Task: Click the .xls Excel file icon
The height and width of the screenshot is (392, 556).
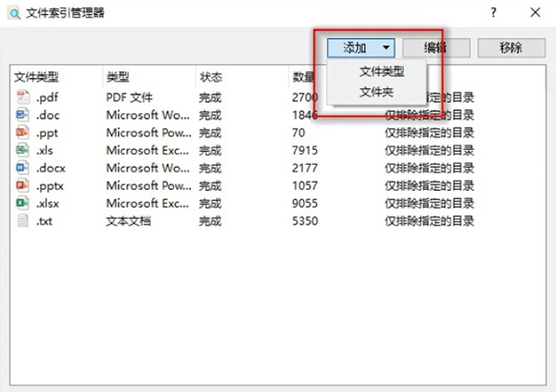Action: (23, 150)
